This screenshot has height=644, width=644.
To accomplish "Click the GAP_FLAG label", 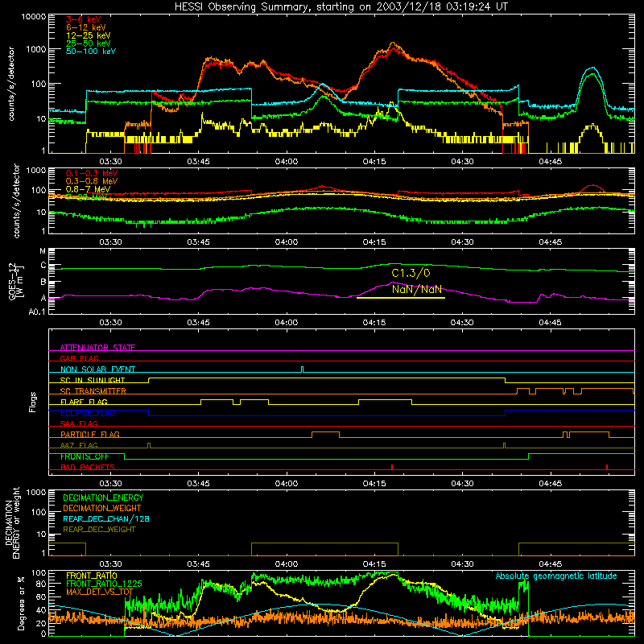I will (79, 358).
